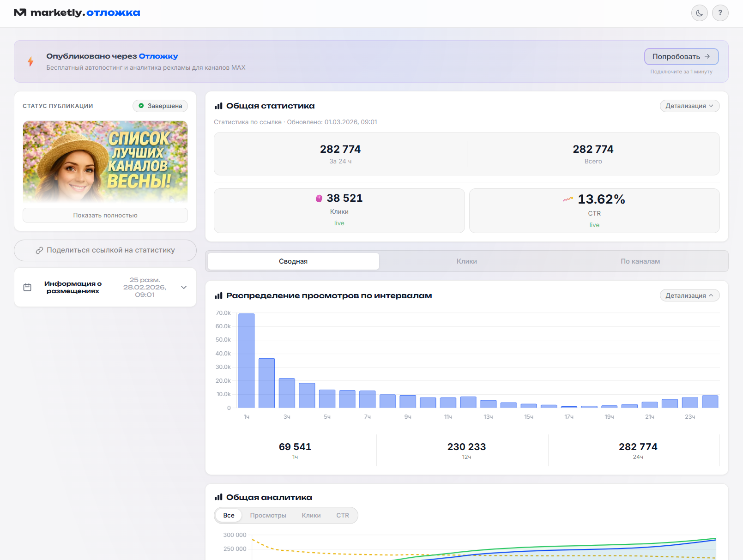Expand the Информация о размещениях chevron
The image size is (743, 560).
(184, 287)
